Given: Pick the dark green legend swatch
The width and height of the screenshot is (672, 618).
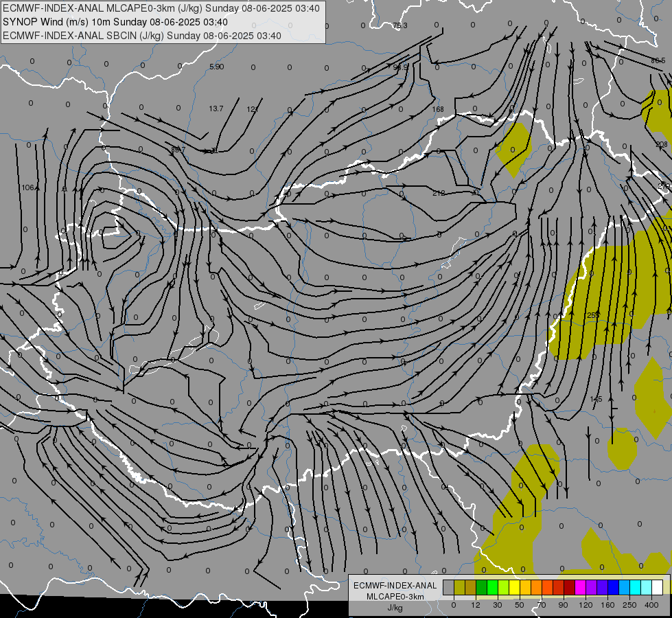Looking at the screenshot, I should pyautogui.click(x=482, y=587).
